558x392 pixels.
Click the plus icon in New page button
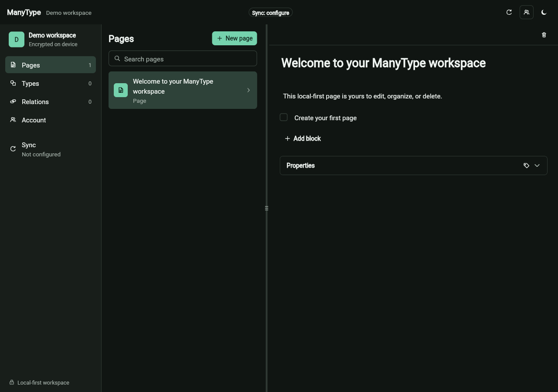pos(220,38)
